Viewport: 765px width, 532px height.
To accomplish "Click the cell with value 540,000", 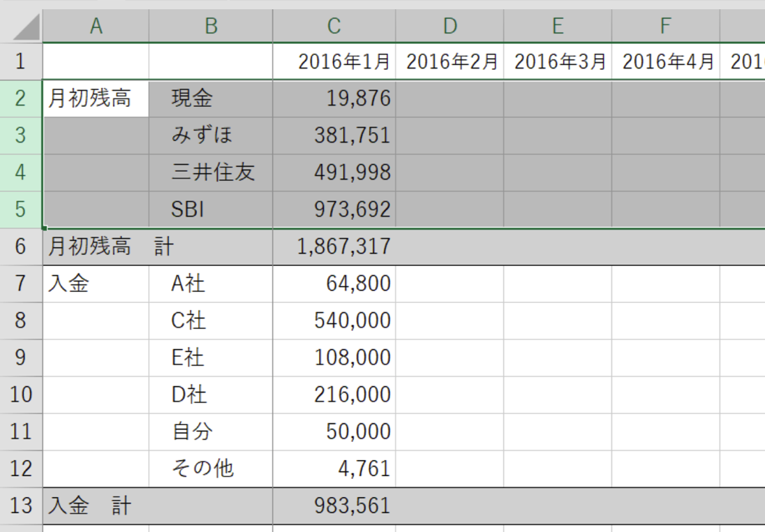I will pos(334,320).
